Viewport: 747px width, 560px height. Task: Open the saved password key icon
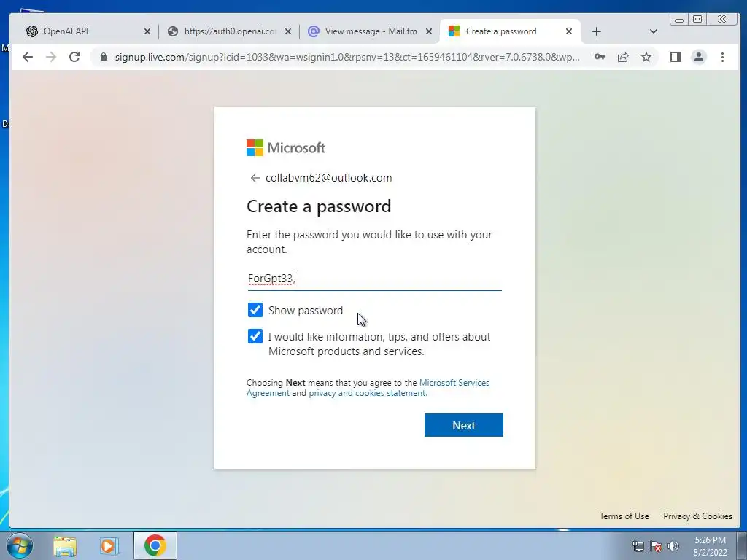tap(600, 57)
